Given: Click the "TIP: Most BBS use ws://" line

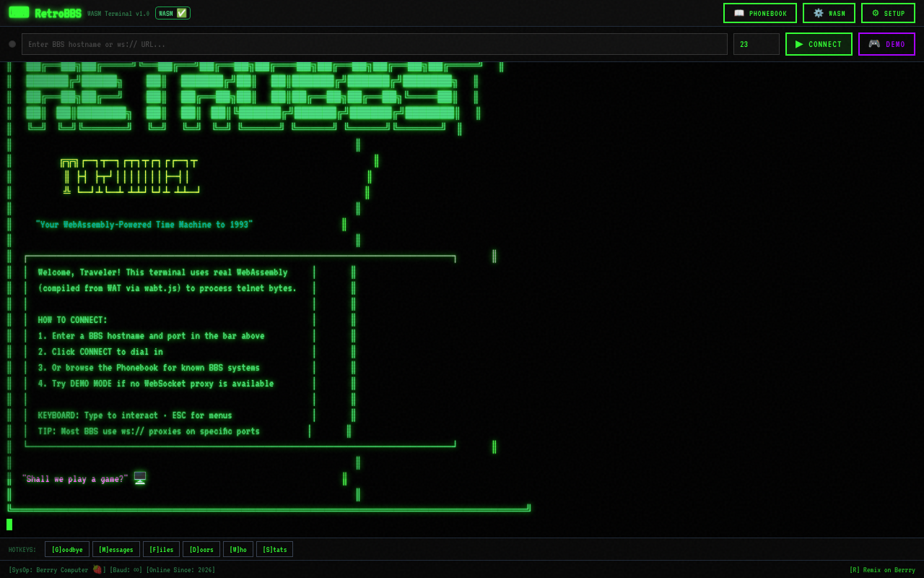Looking at the screenshot, I should click(x=149, y=431).
